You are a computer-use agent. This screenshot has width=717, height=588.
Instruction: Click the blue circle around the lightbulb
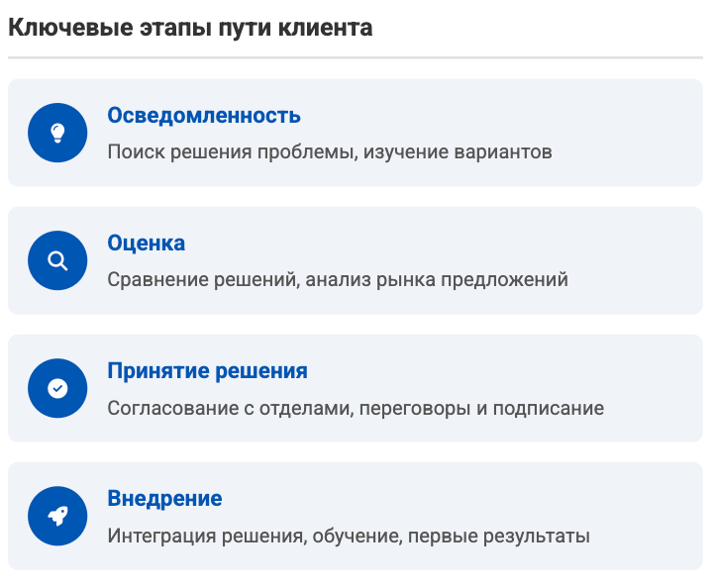(x=57, y=133)
